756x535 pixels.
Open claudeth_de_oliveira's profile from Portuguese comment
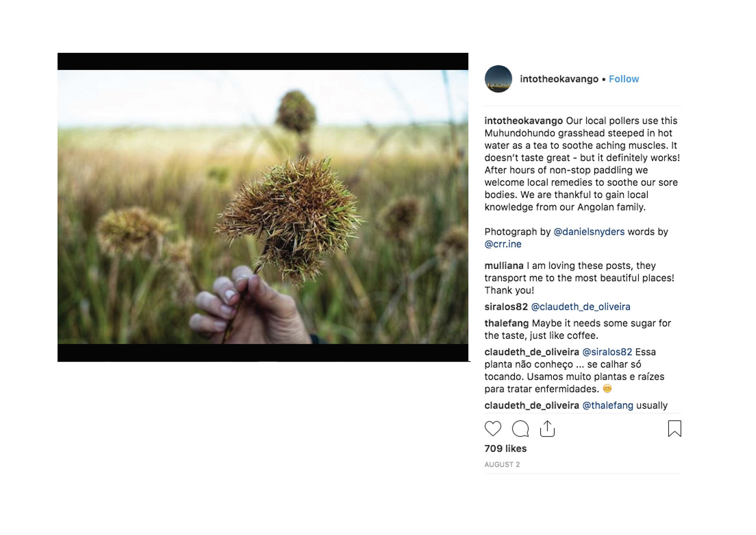[532, 352]
